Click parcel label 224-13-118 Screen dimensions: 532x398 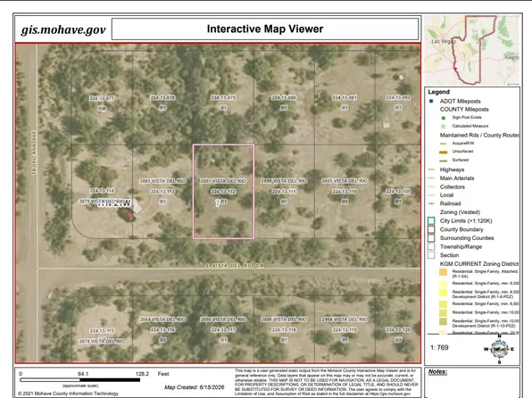click(284, 330)
